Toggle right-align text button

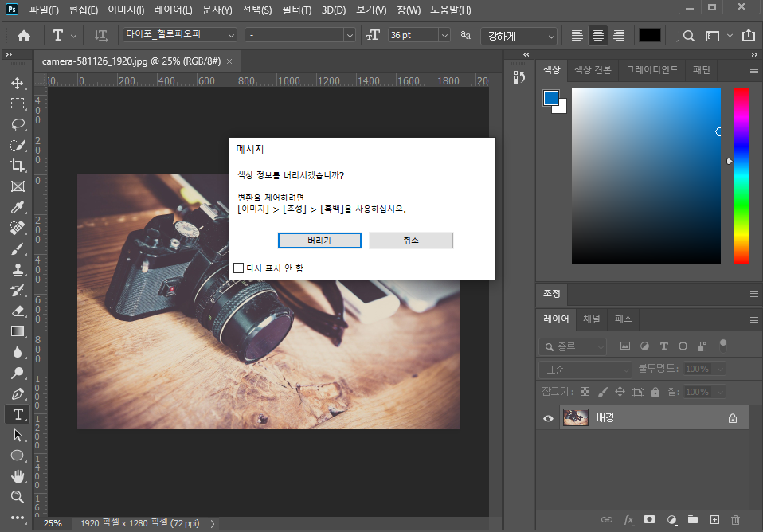coord(619,36)
